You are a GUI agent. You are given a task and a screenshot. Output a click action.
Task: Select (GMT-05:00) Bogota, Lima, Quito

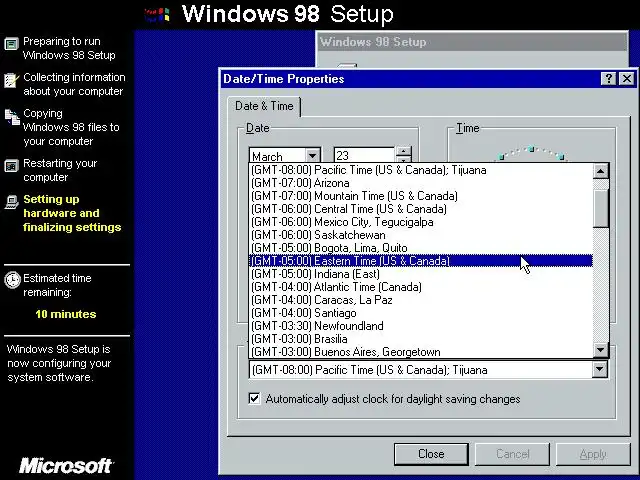point(420,248)
